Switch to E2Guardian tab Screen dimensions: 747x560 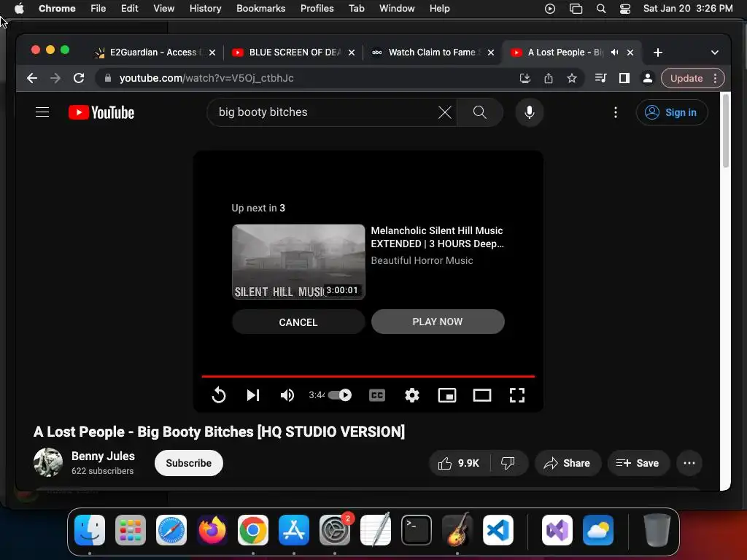point(153,52)
